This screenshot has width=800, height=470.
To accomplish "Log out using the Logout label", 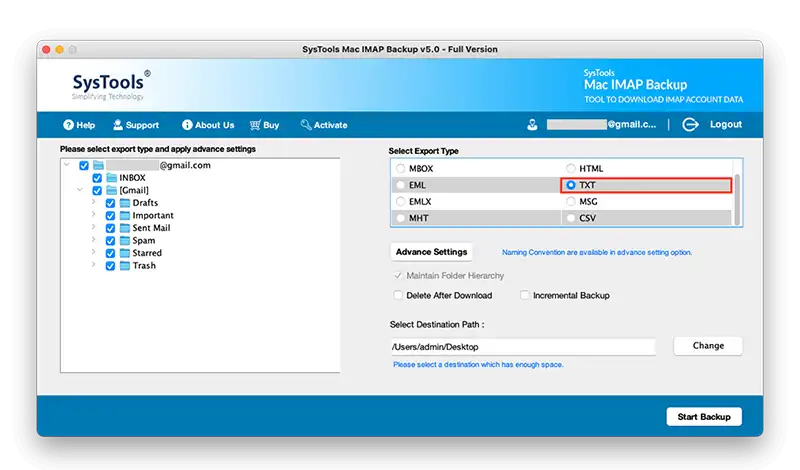I will point(726,125).
